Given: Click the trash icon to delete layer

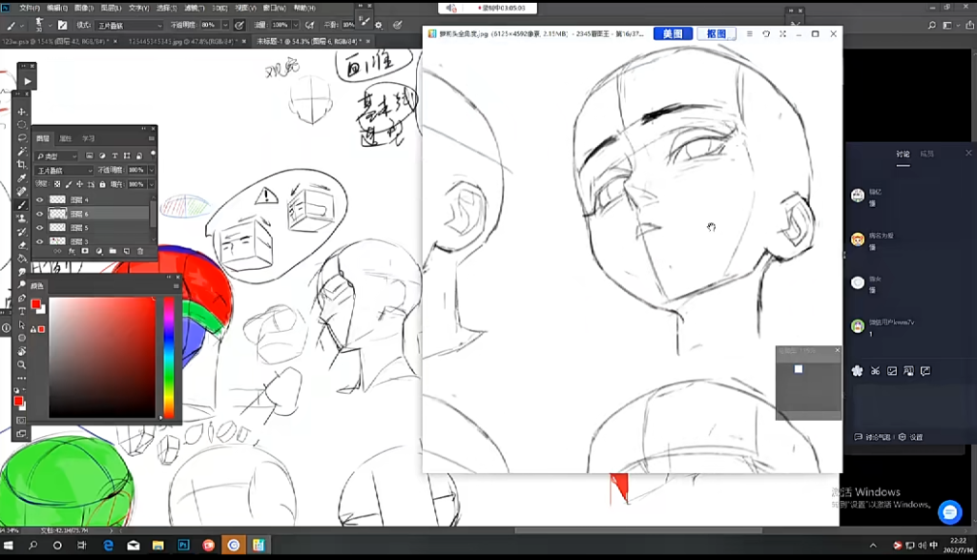Looking at the screenshot, I should pos(140,251).
